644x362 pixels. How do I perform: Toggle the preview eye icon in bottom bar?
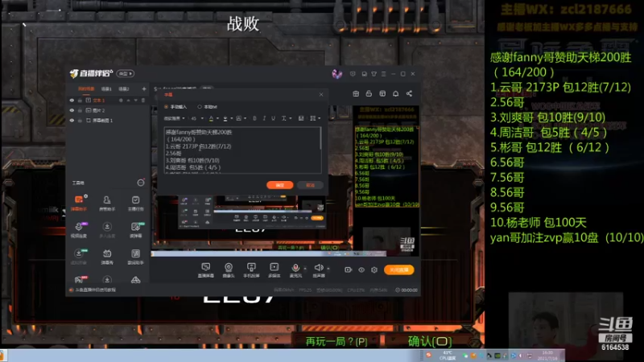(x=361, y=270)
